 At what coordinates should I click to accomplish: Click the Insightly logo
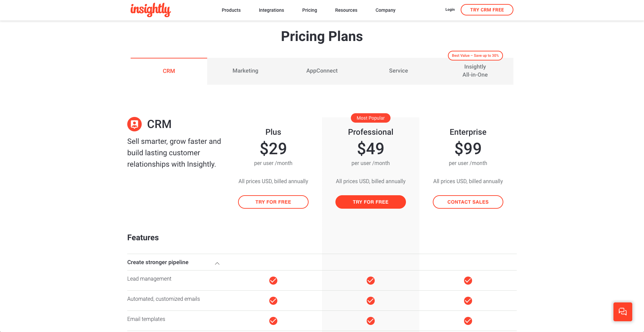point(150,10)
